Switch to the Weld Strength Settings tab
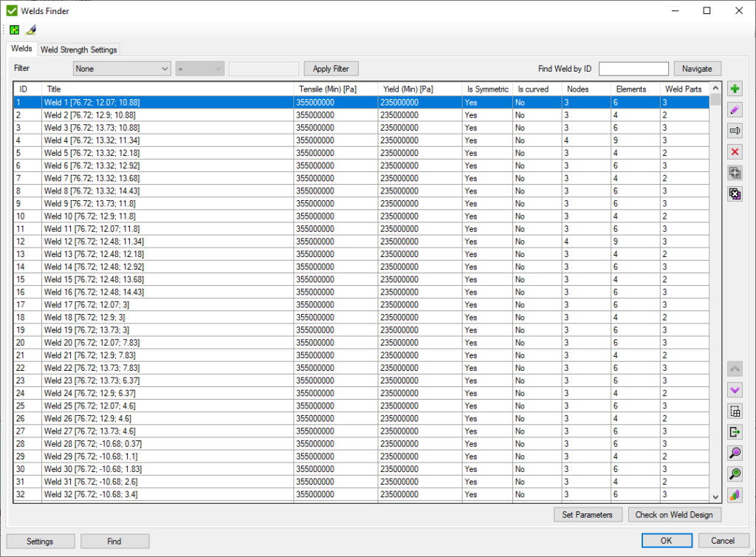Viewport: 756px width, 557px height. [x=78, y=49]
